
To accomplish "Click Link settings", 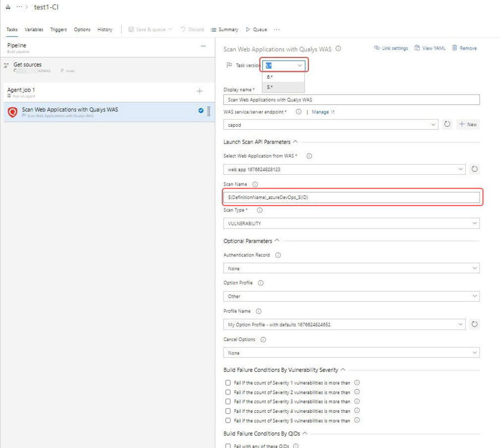I will pyautogui.click(x=391, y=48).
